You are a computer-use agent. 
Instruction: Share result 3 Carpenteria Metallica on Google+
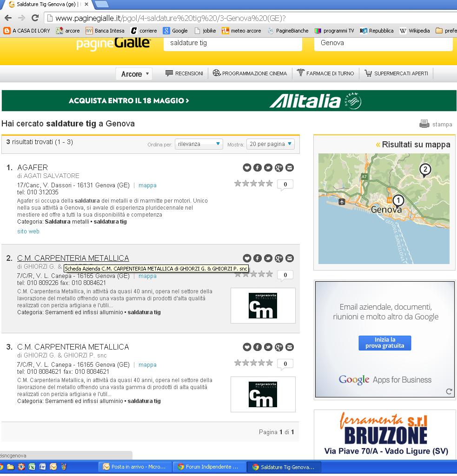(279, 347)
